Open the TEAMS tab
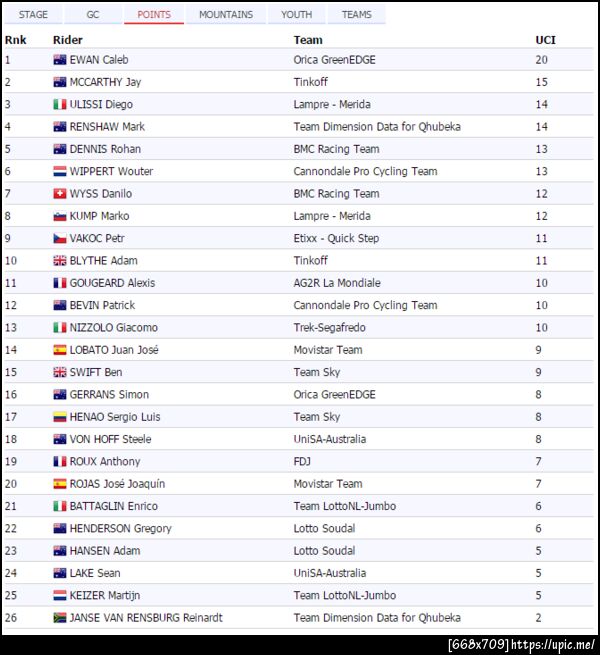 tap(357, 15)
